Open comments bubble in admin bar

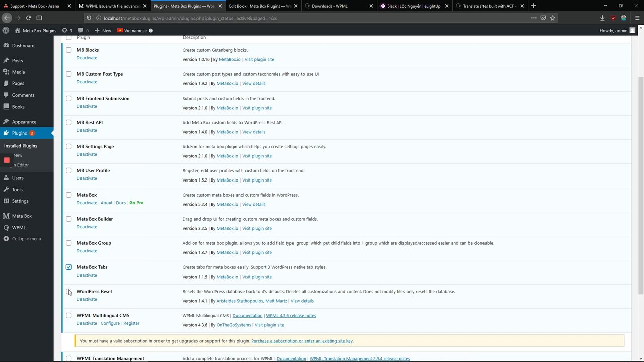(83, 30)
